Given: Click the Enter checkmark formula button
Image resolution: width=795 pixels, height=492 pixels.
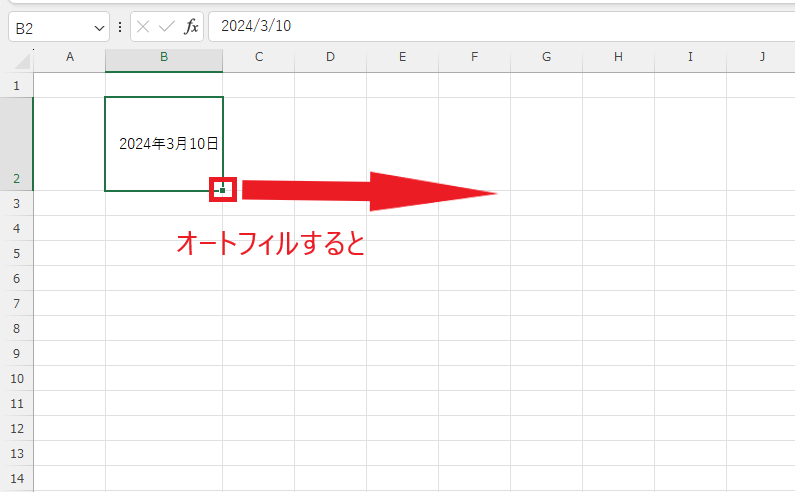Looking at the screenshot, I should point(166,27).
